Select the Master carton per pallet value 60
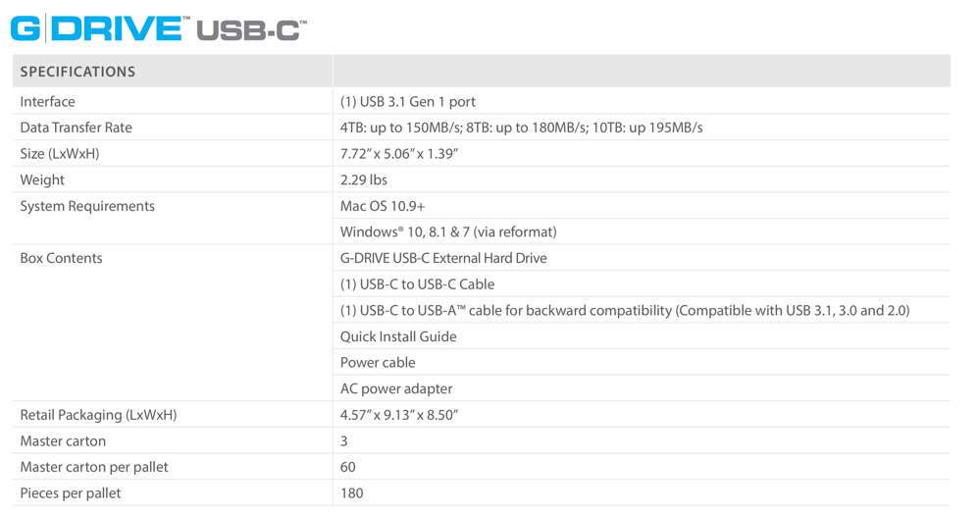980x513 pixels. pos(347,467)
